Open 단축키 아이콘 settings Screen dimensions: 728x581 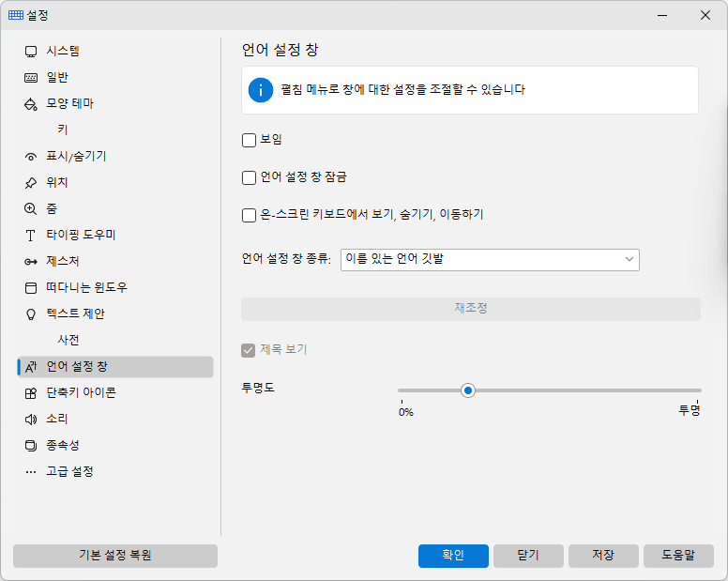(115, 393)
